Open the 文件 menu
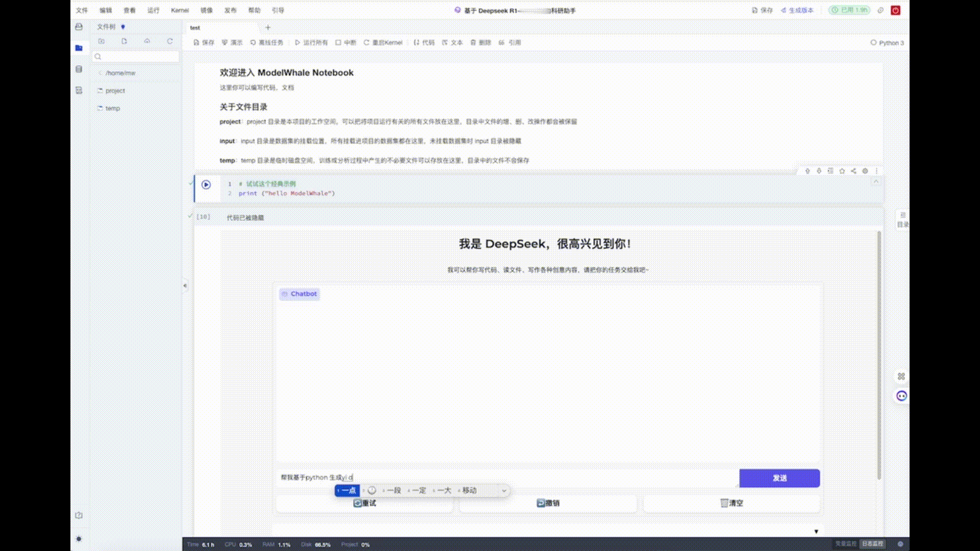980x551 pixels. (82, 10)
